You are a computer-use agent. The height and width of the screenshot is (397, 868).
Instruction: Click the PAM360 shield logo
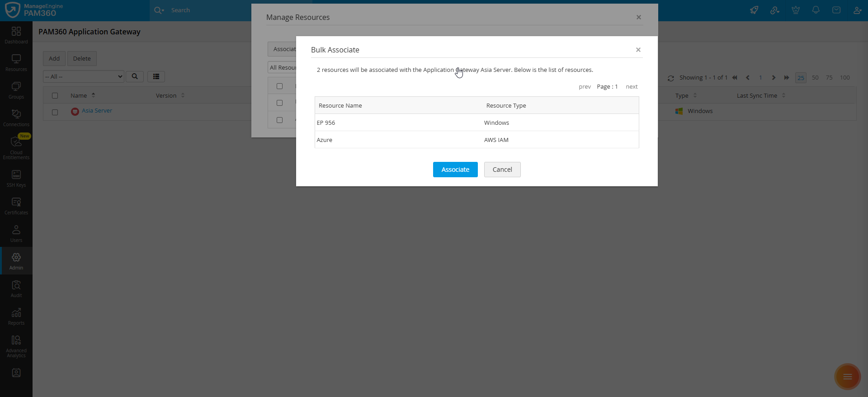(x=12, y=10)
